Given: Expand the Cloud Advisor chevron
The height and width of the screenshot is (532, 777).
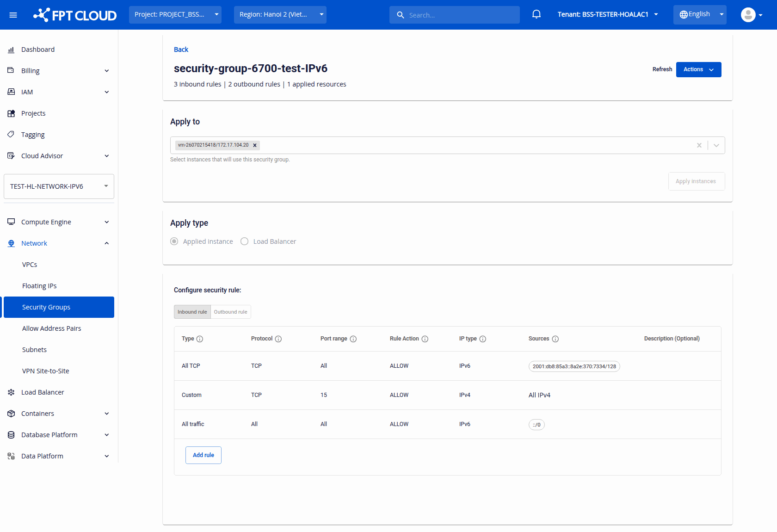Looking at the screenshot, I should point(107,156).
